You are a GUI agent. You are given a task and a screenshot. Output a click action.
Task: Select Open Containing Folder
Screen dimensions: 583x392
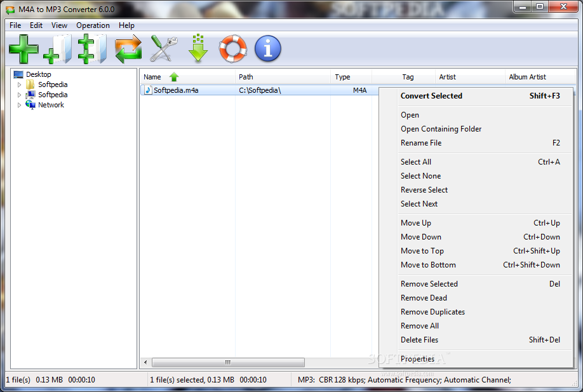point(476,129)
